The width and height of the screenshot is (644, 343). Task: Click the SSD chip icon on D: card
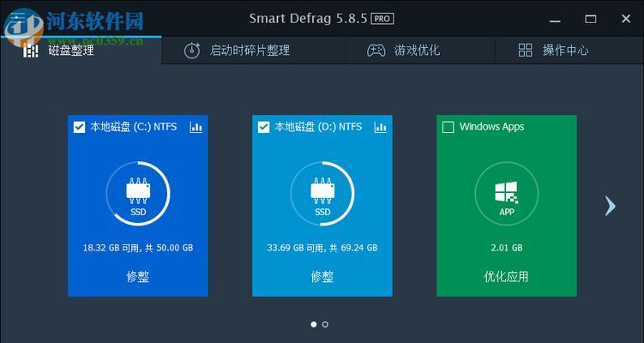(322, 190)
